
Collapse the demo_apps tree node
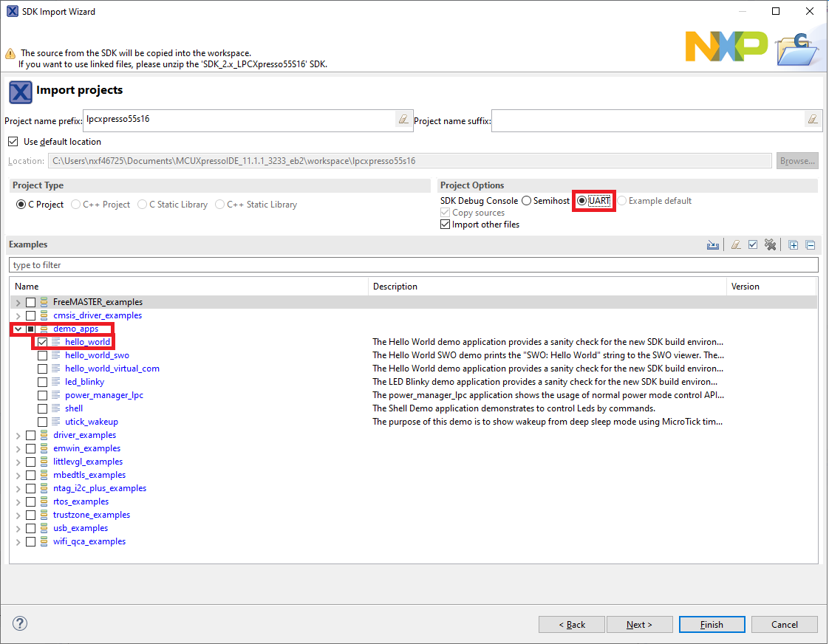[18, 329]
